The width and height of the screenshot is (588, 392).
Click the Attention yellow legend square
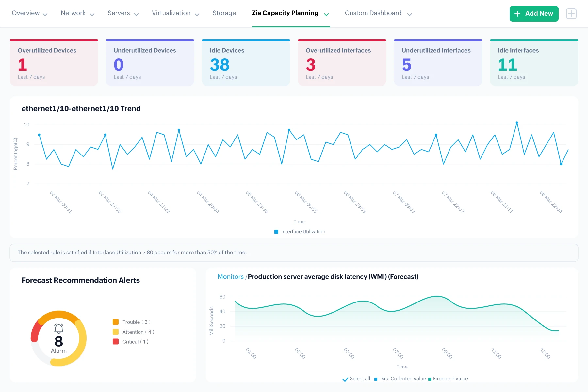116,332
